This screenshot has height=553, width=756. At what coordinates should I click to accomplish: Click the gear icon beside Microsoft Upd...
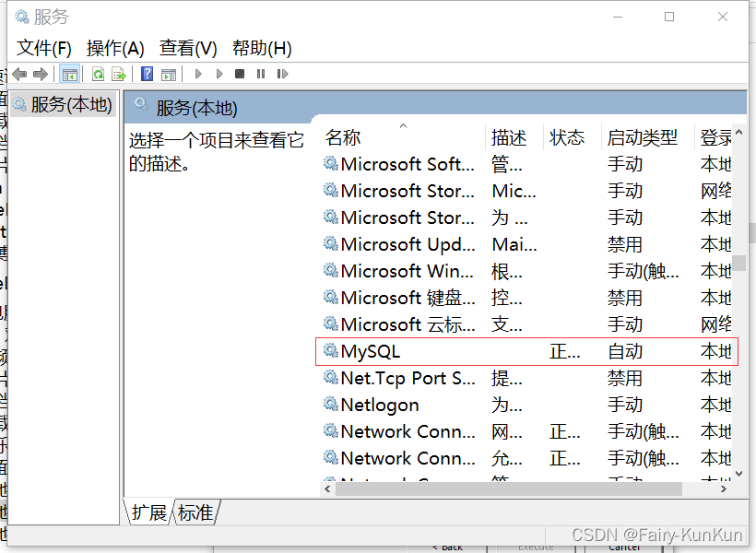coord(331,243)
